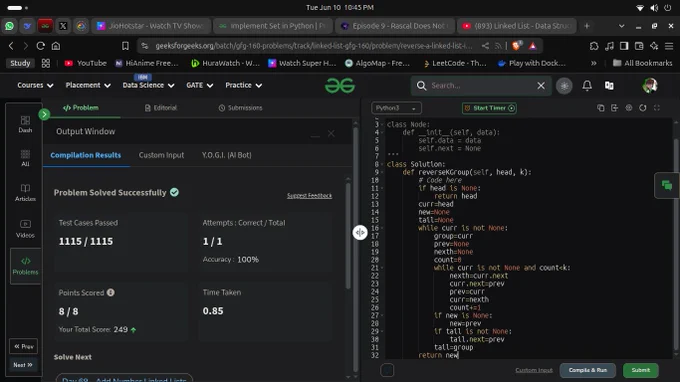Select the Problem tab

(81, 108)
